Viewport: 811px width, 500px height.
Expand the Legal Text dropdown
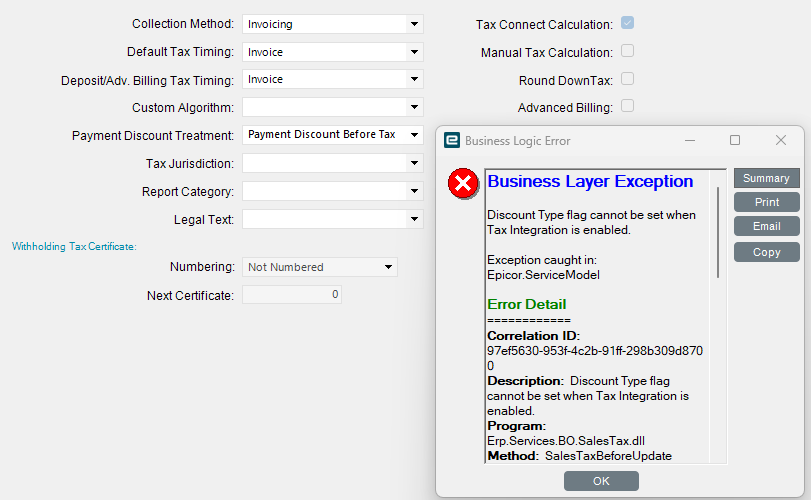pos(333,219)
